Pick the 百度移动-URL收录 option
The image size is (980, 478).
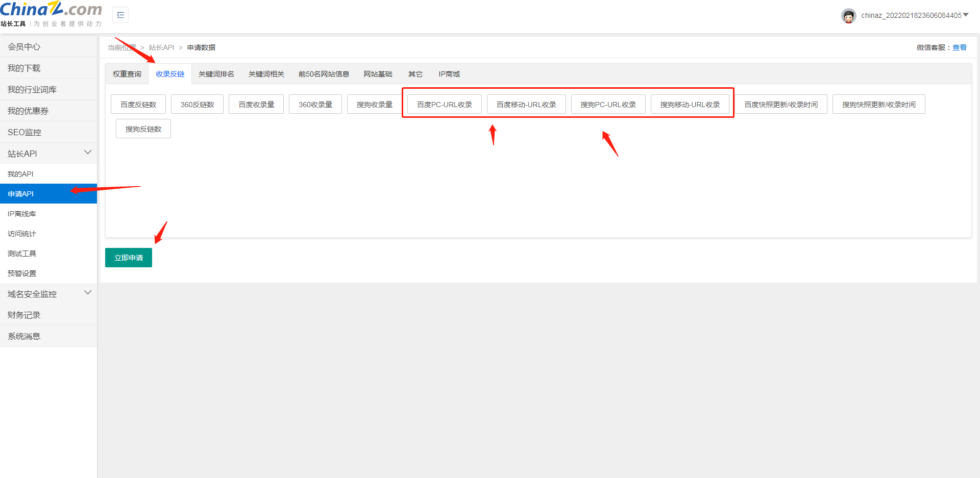tap(526, 104)
